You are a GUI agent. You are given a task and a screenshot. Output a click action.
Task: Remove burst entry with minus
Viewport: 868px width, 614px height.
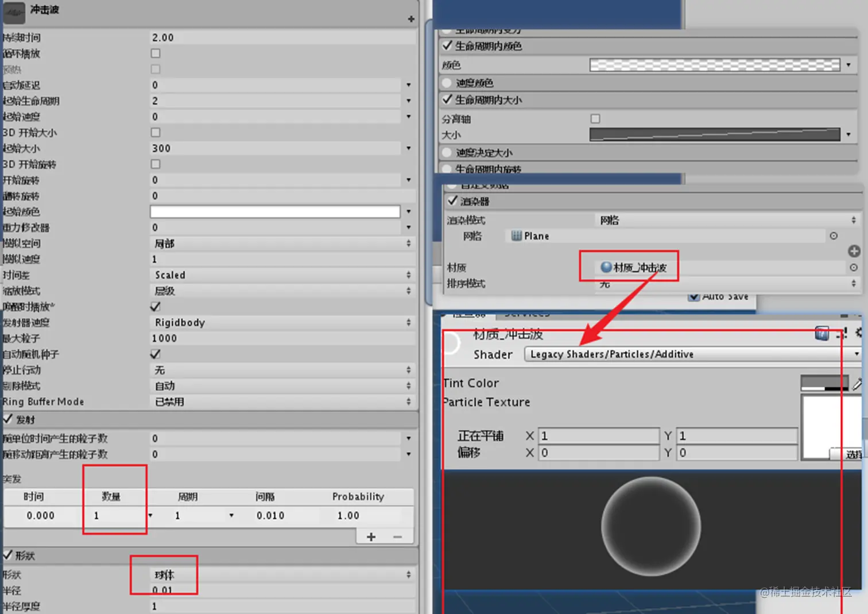tap(397, 536)
